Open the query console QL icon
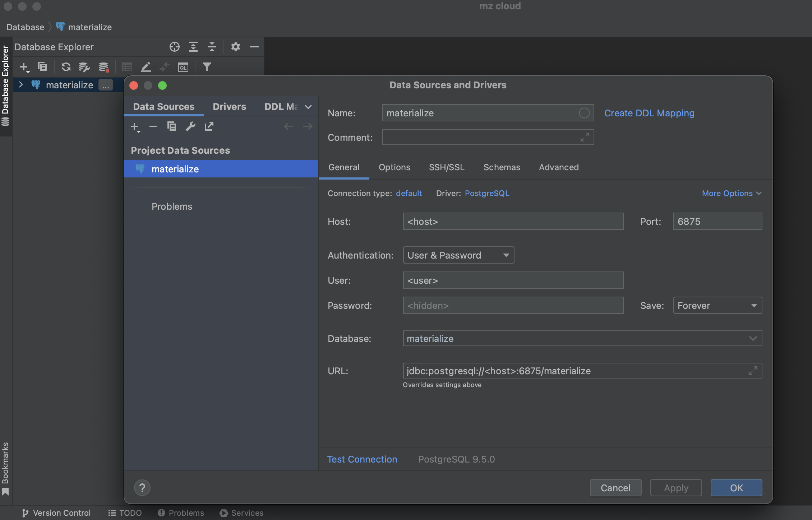Screen dimensions: 812x520 click(183, 67)
